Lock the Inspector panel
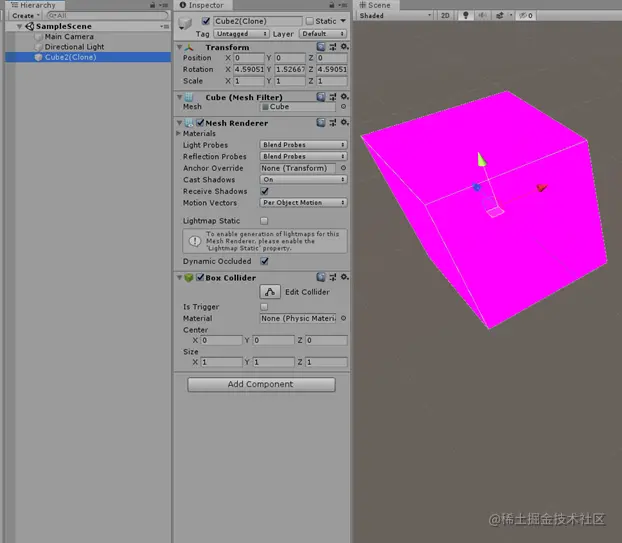622x543 pixels. (332, 5)
